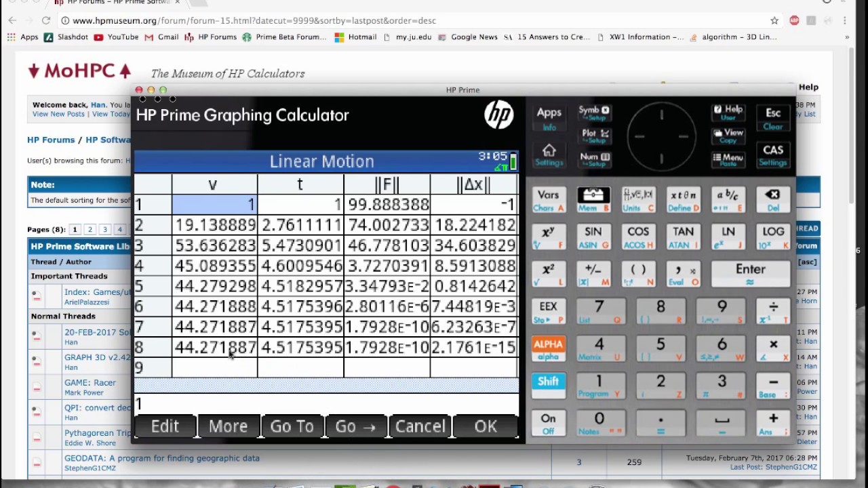This screenshot has height=488, width=868.
Task: Tap the TAN key
Action: tap(682, 237)
